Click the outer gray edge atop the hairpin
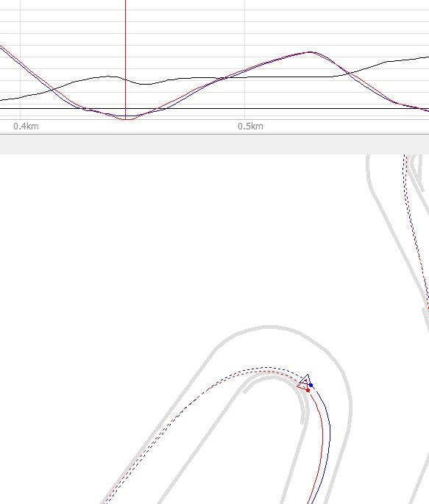This screenshot has width=429, height=504. point(270,327)
